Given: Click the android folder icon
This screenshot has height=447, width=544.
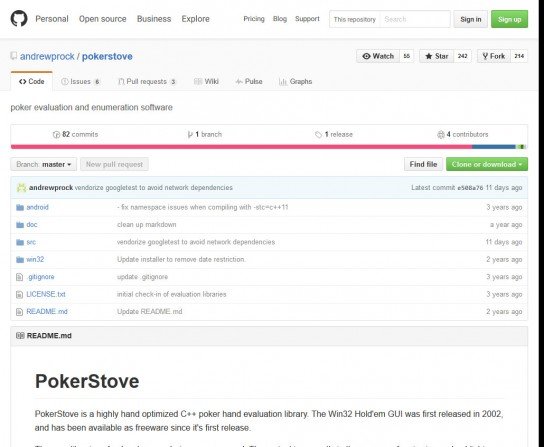Looking at the screenshot, I should pos(20,208).
